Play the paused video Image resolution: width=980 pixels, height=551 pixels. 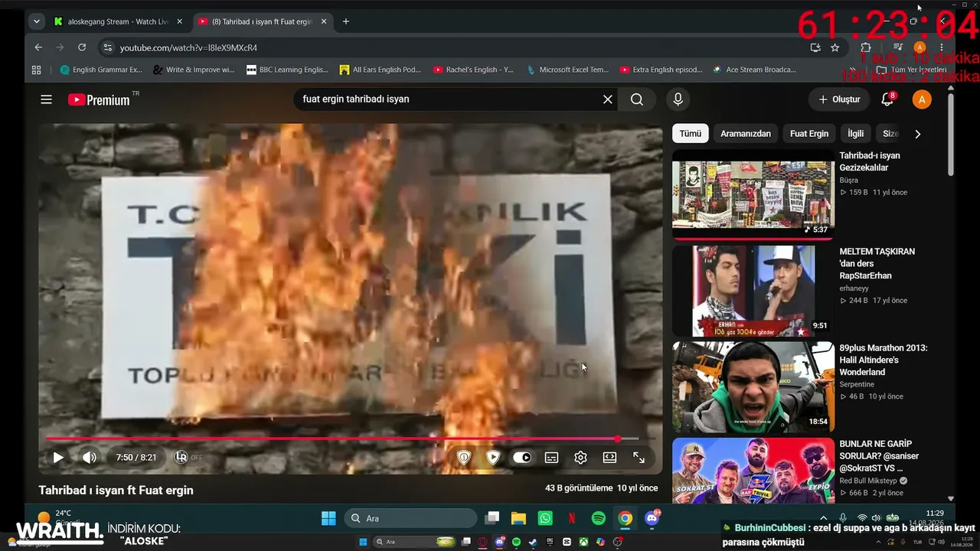coord(58,458)
